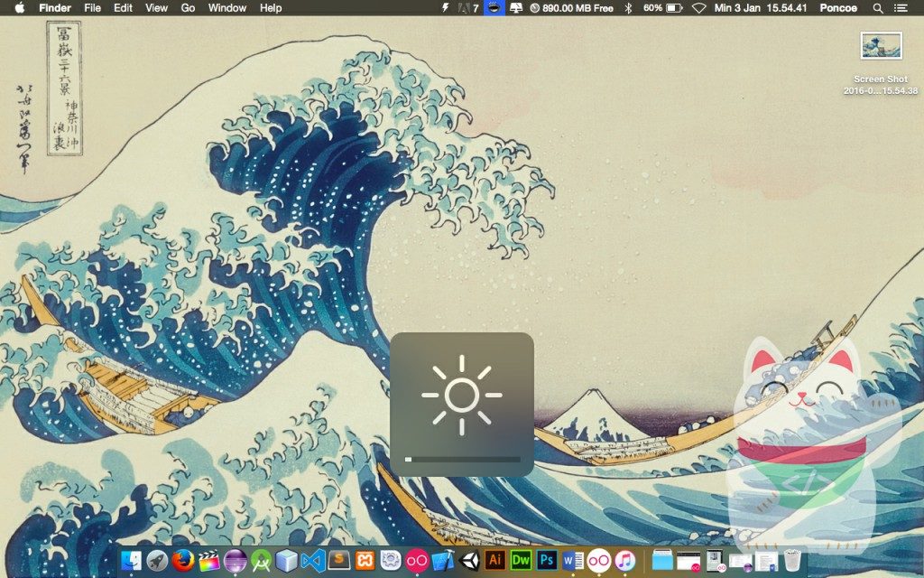Viewport: 924px width, 578px height.
Task: Launch Final Cut Pro from the dock
Action: pos(209,560)
